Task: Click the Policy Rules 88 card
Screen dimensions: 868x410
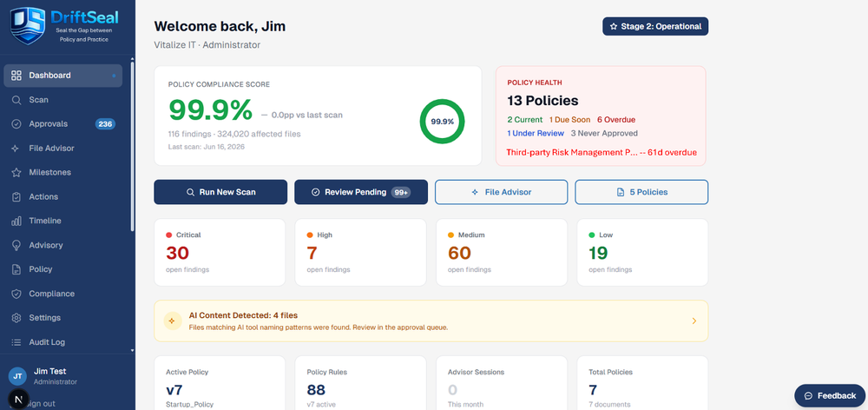Action: point(360,383)
